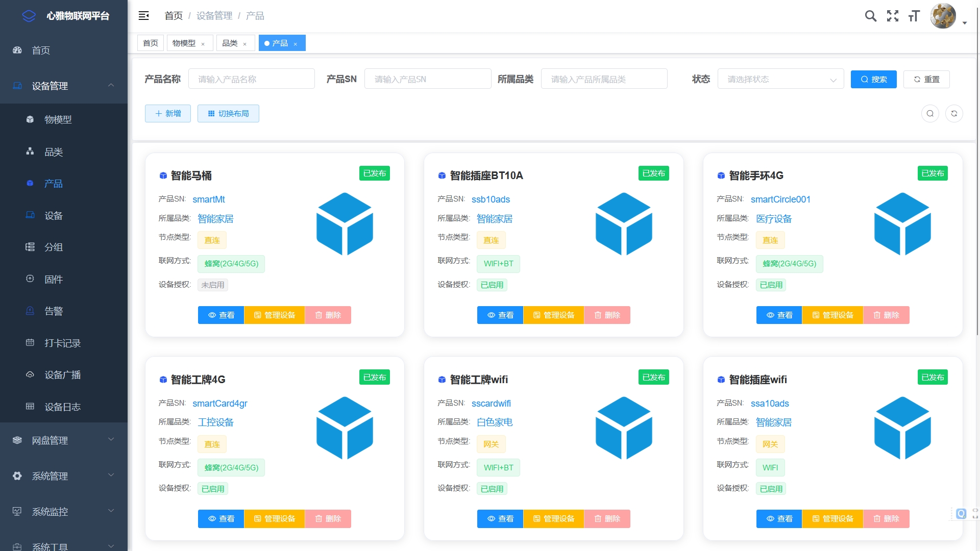This screenshot has width=980, height=551.
Task: Collapse sidebar with the hamburger icon
Action: [x=144, y=16]
